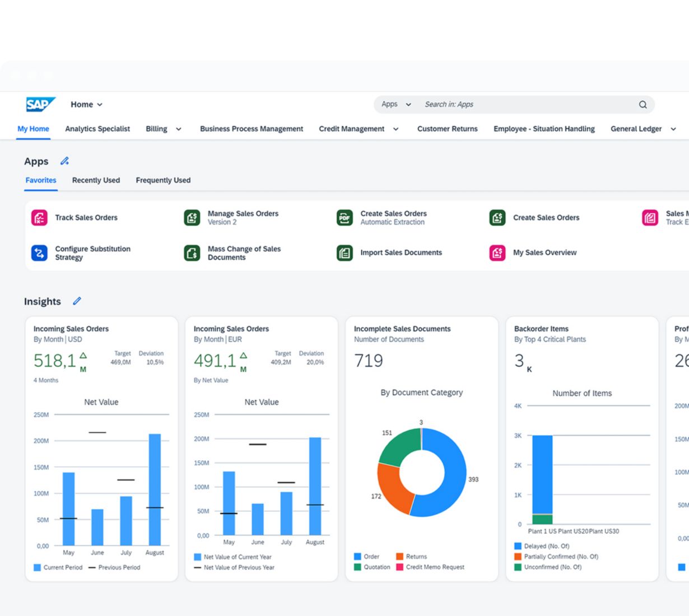Open Import Sales Documents app icon
Viewport: 689px width, 616px height.
coord(344,253)
